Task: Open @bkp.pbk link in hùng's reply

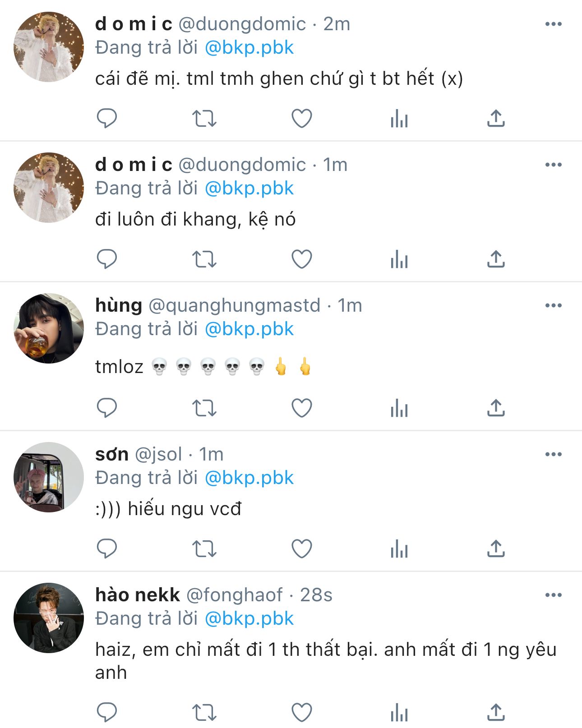Action: coord(249,329)
